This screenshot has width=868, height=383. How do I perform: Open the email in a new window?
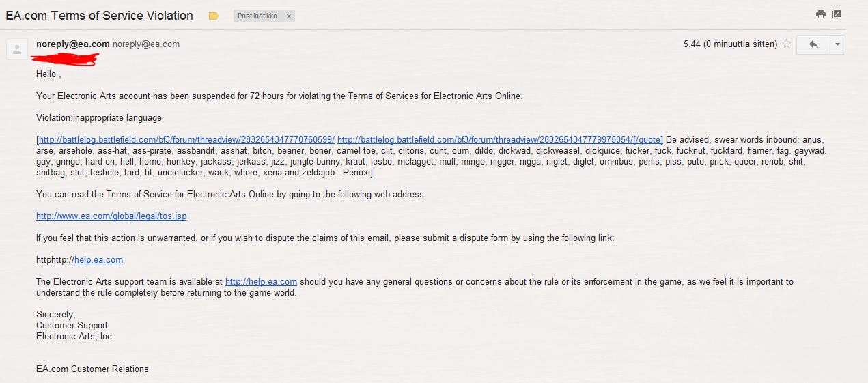coord(837,14)
